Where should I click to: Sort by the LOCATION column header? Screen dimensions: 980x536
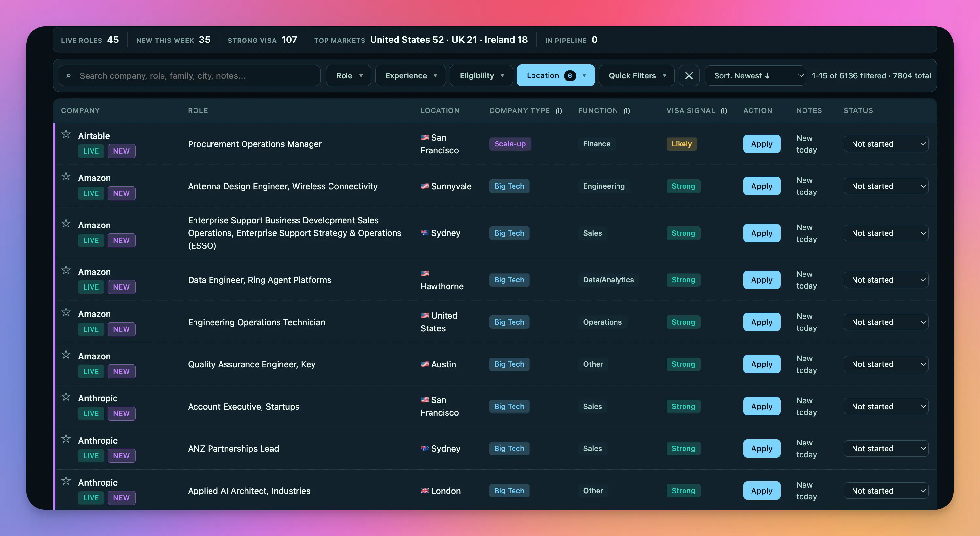click(440, 111)
